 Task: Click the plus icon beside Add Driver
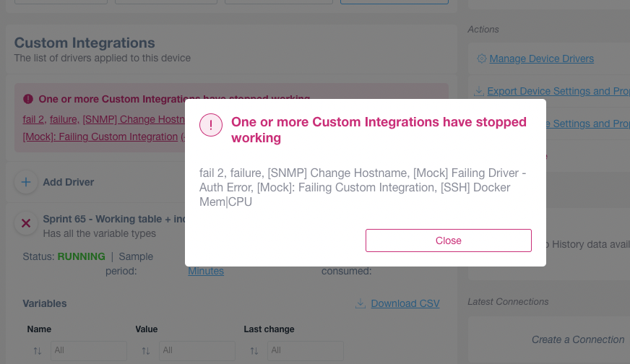click(26, 182)
